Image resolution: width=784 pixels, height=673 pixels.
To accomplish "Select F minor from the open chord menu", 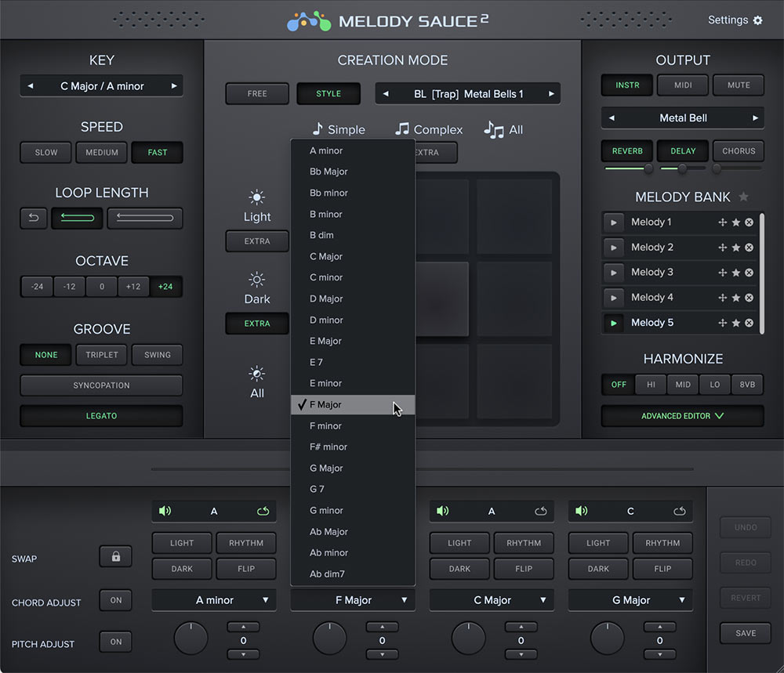I will click(353, 425).
